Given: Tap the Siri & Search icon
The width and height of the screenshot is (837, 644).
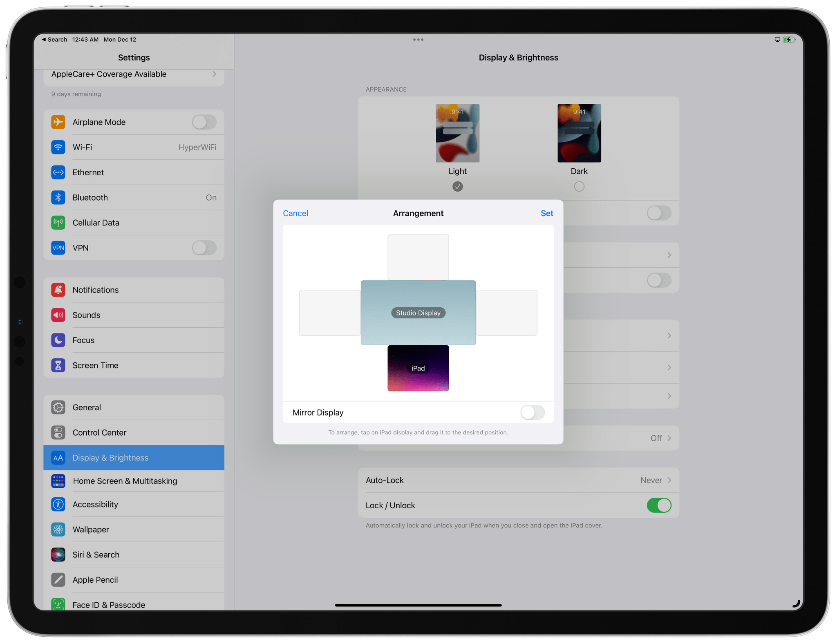Looking at the screenshot, I should 58,555.
